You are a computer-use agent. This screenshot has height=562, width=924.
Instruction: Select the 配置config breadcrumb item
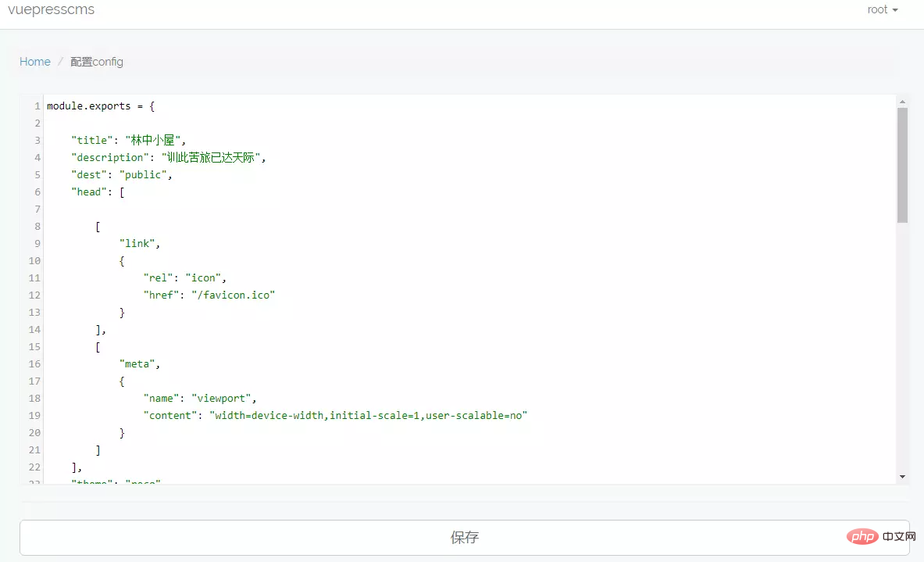click(x=97, y=62)
